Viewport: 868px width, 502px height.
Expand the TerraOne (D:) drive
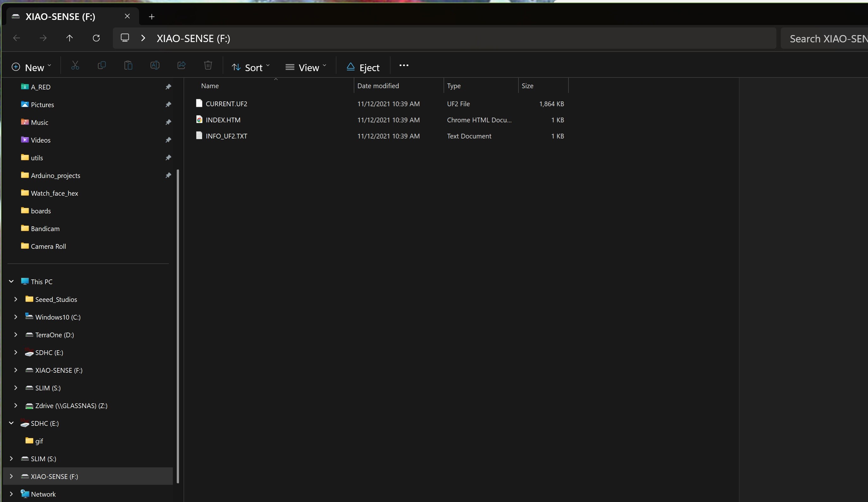(15, 335)
